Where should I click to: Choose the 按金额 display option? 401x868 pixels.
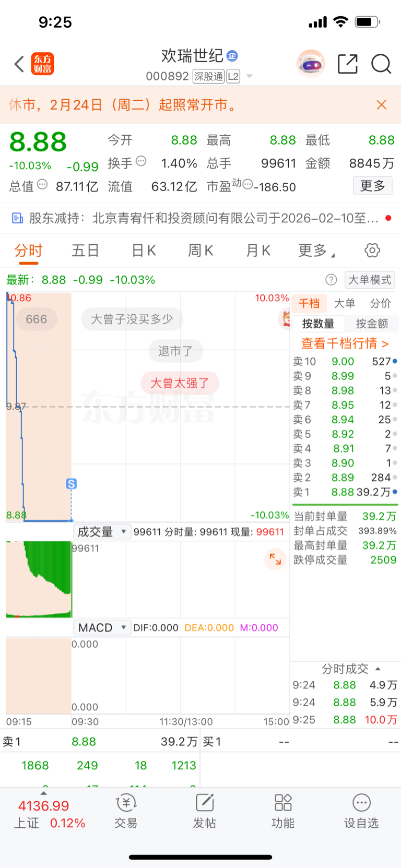(x=372, y=324)
